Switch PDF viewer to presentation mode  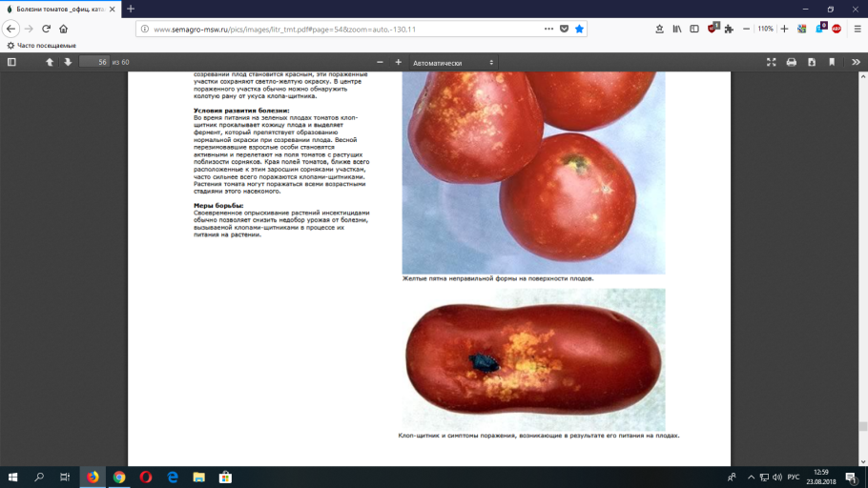tap(772, 62)
